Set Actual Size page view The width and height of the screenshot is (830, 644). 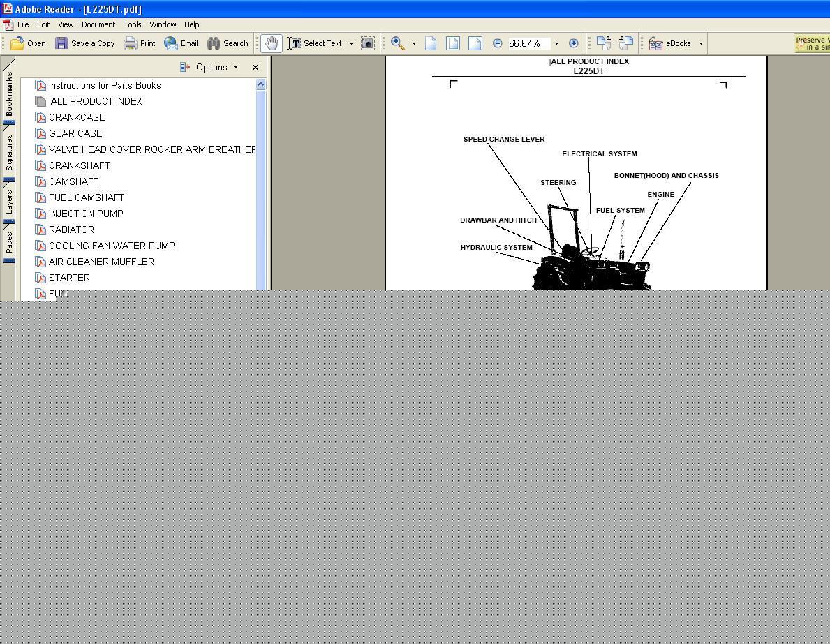(431, 43)
